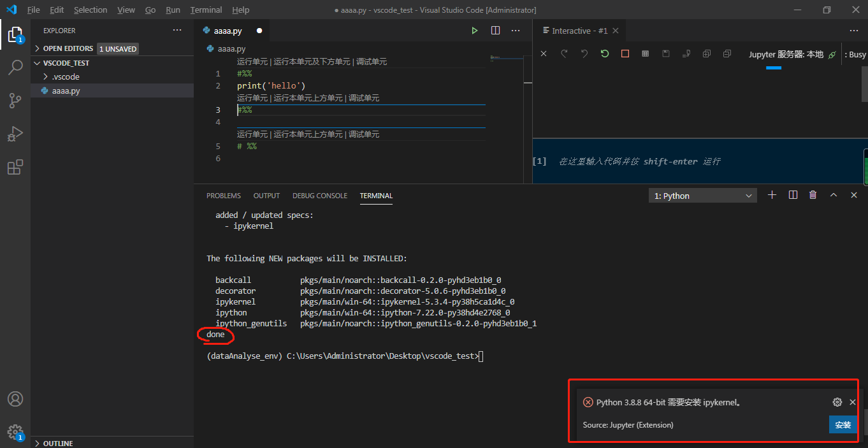Image resolution: width=868 pixels, height=448 pixels.
Task: Collapse VSCODE_TEST folder section
Action: pos(112,63)
